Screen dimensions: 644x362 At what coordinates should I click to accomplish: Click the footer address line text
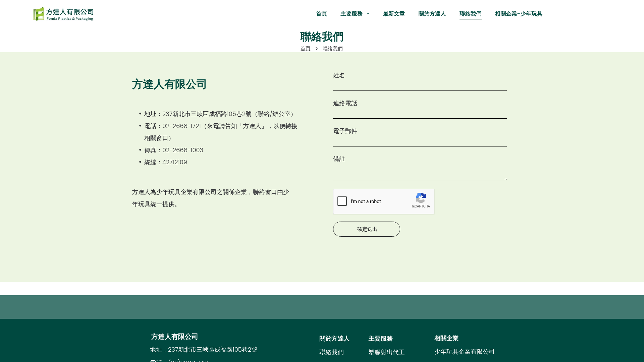pos(204,350)
